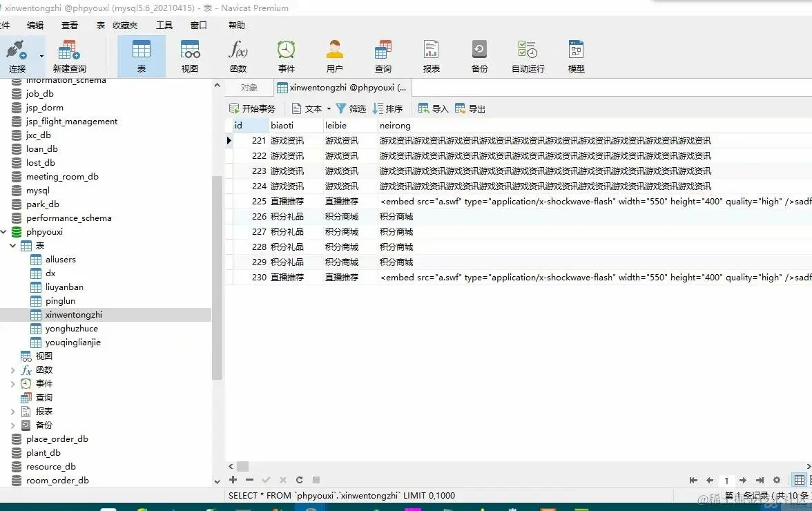This screenshot has height=511, width=812.
Task: Click the page number input field
Action: pos(726,481)
